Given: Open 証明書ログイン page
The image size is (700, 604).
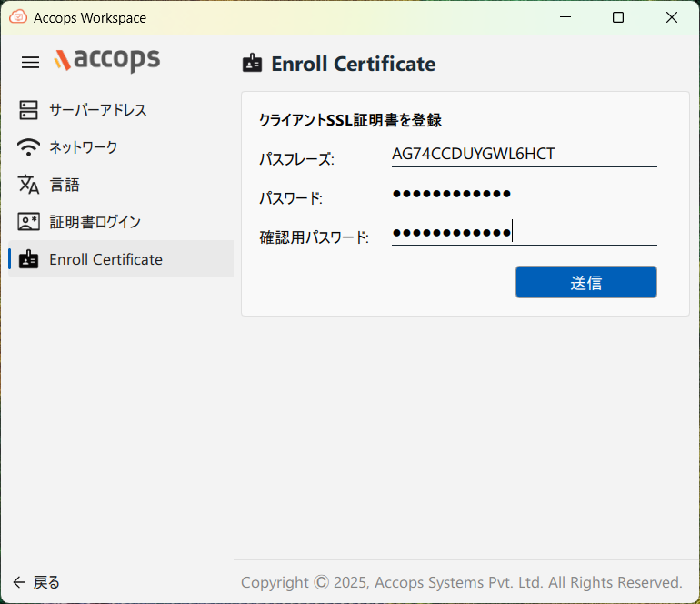Looking at the screenshot, I should (121, 222).
